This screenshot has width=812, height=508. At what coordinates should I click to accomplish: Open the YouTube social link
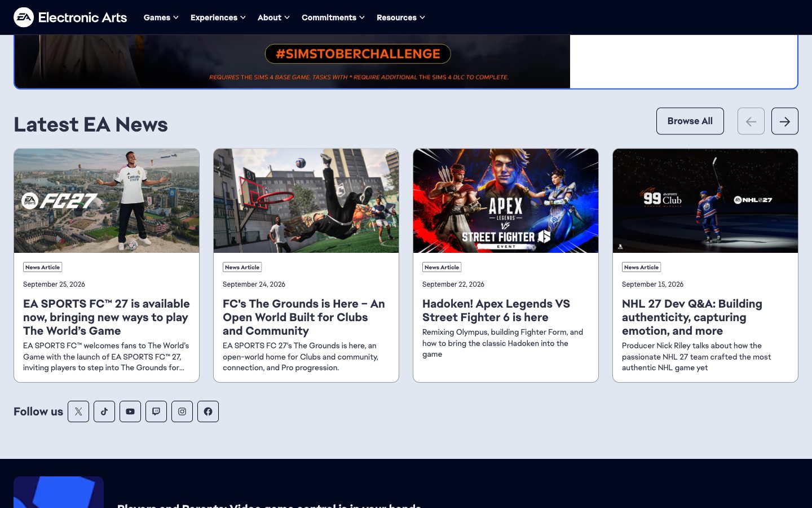pos(130,411)
